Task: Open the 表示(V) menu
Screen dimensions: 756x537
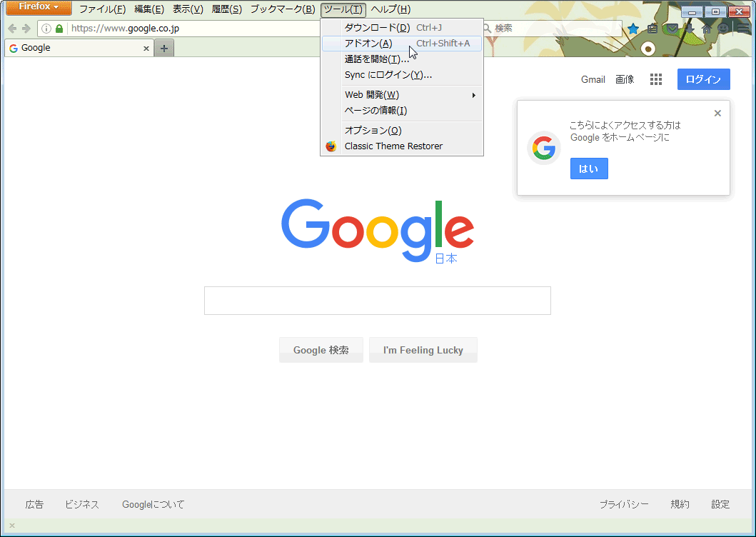Action: 188,9
